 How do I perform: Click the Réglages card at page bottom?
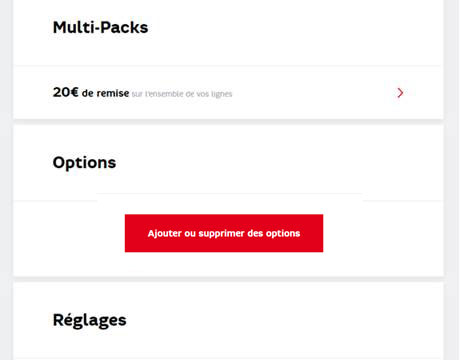pos(228,322)
